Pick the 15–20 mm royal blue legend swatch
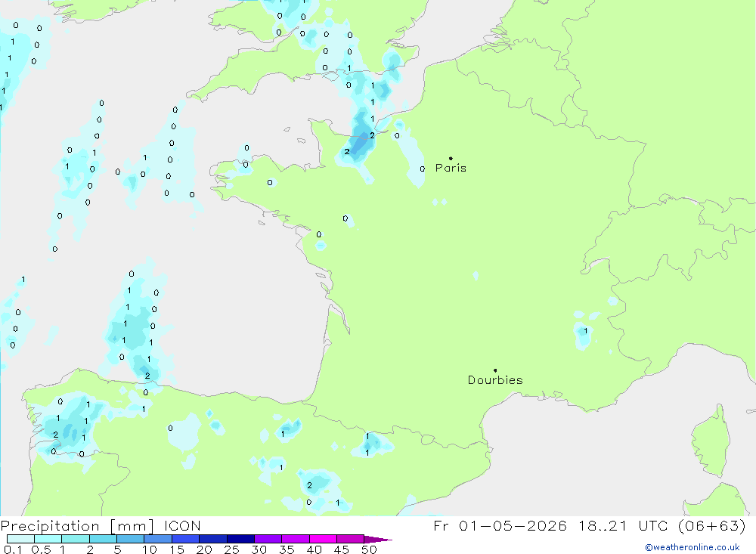 [x=186, y=539]
